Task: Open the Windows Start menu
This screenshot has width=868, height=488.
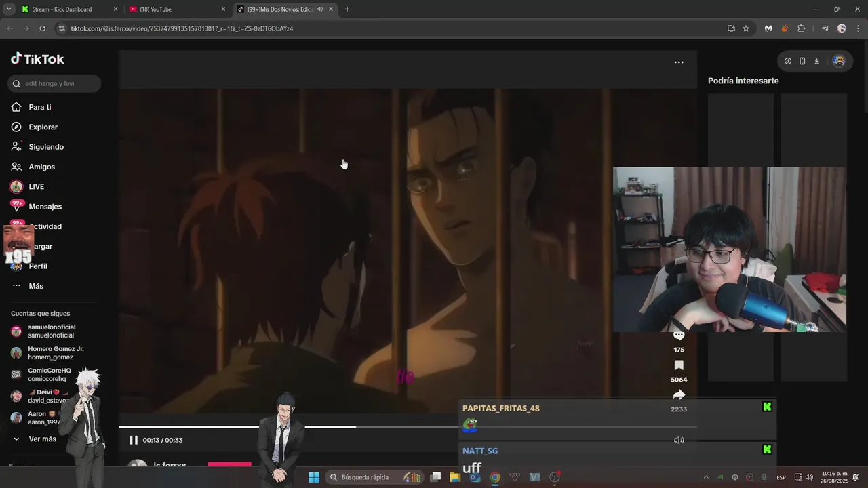Action: coord(314,477)
